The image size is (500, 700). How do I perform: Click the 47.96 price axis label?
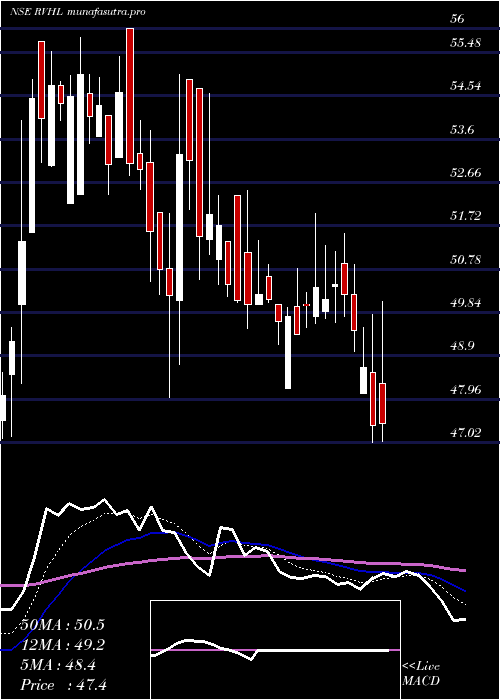[467, 389]
